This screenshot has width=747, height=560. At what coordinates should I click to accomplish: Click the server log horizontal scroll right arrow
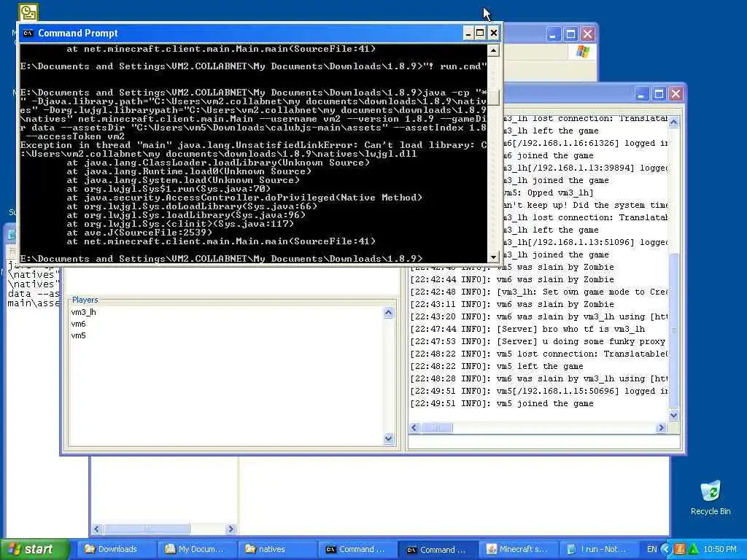pyautogui.click(x=661, y=427)
